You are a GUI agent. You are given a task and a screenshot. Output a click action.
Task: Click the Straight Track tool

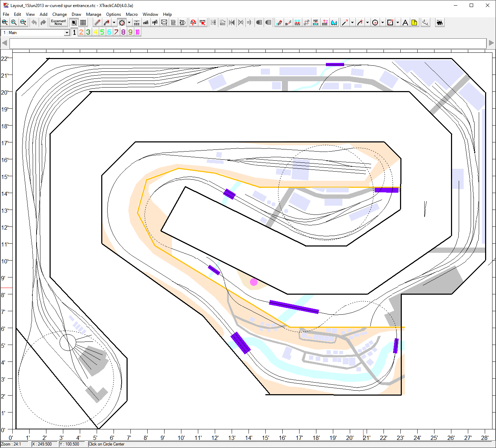pos(97,23)
